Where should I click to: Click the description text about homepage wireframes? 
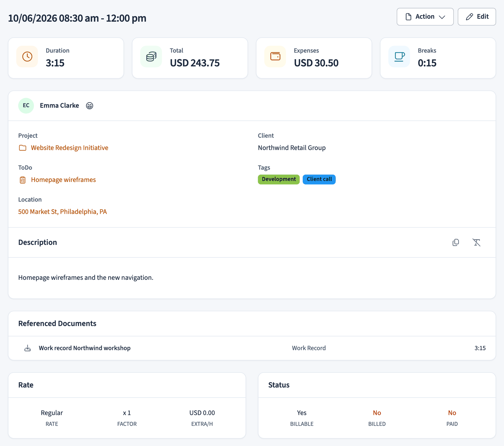tap(86, 278)
